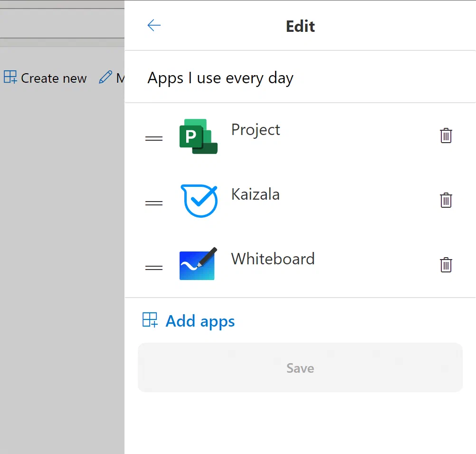Viewport: 476px width, 454px height.
Task: Click the Whiteboard pen app icon
Action: pos(198,264)
